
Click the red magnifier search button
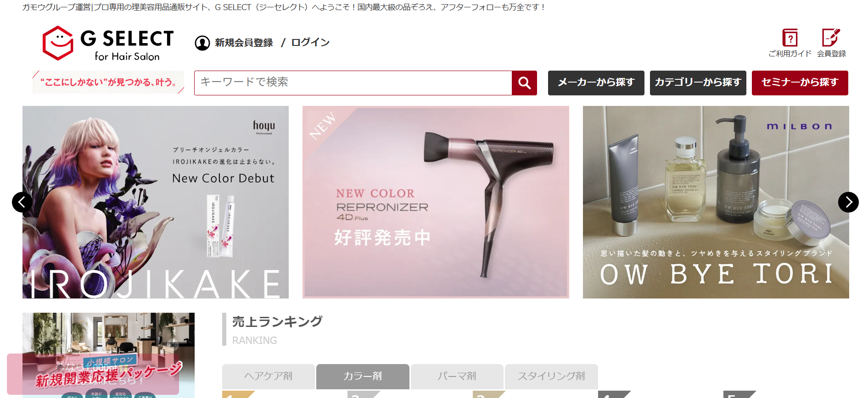(524, 83)
